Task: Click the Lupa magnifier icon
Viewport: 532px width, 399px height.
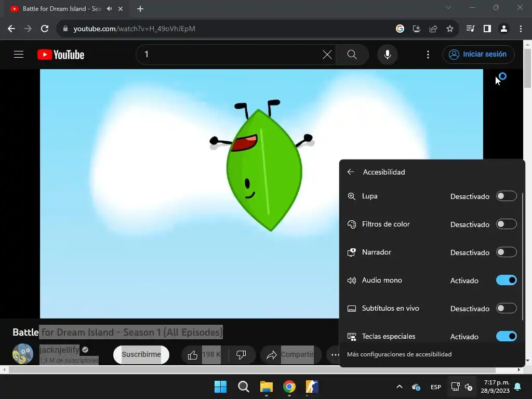Action: 352,196
